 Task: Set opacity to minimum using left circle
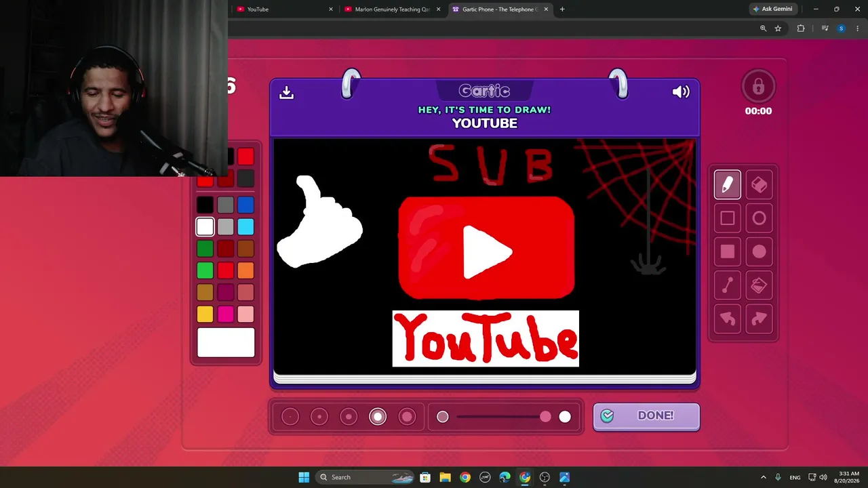443,417
